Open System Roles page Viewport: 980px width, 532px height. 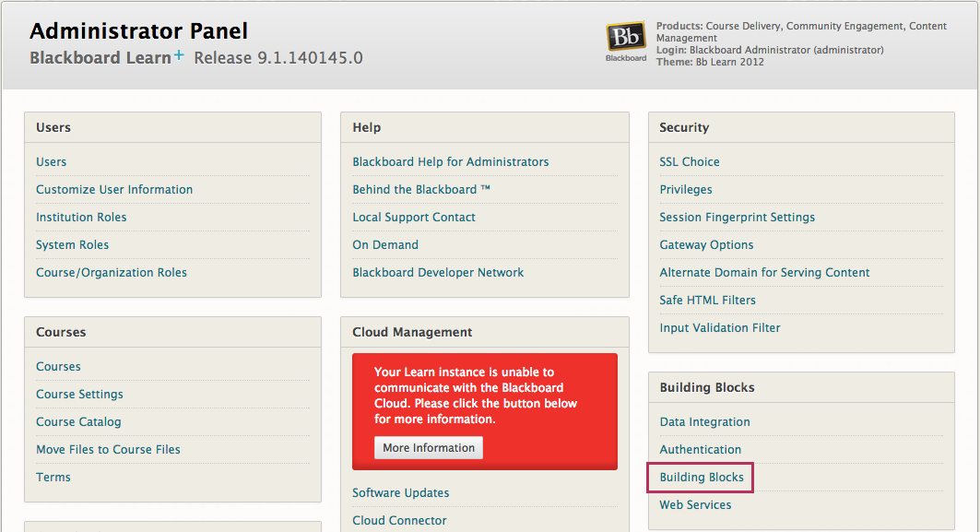tap(73, 244)
